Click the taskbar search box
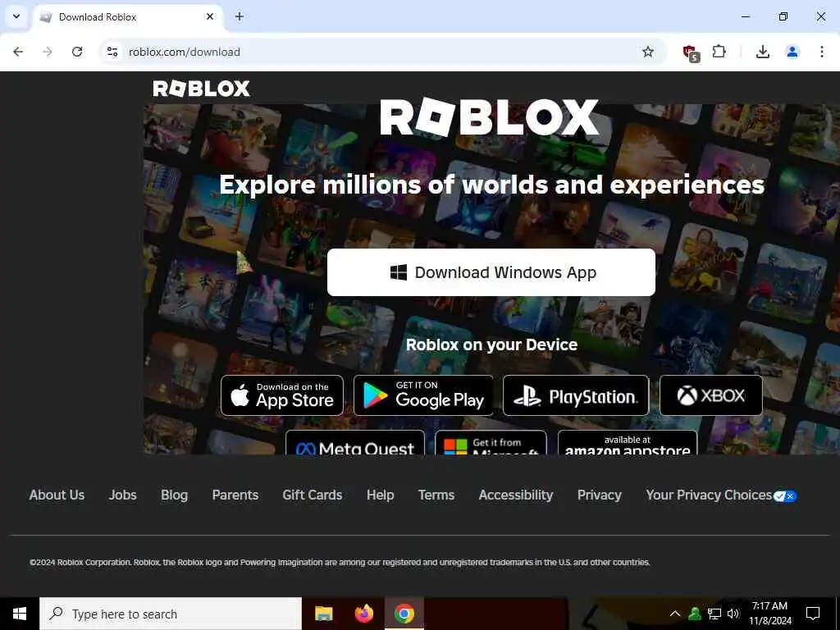Image resolution: width=840 pixels, height=630 pixels. click(x=171, y=614)
